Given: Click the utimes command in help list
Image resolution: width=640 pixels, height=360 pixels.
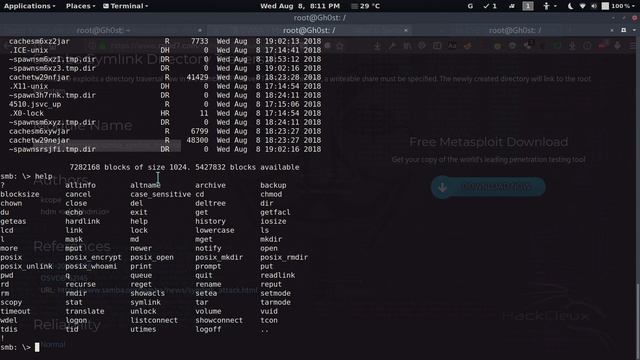Looking at the screenshot, I should (x=143, y=329).
